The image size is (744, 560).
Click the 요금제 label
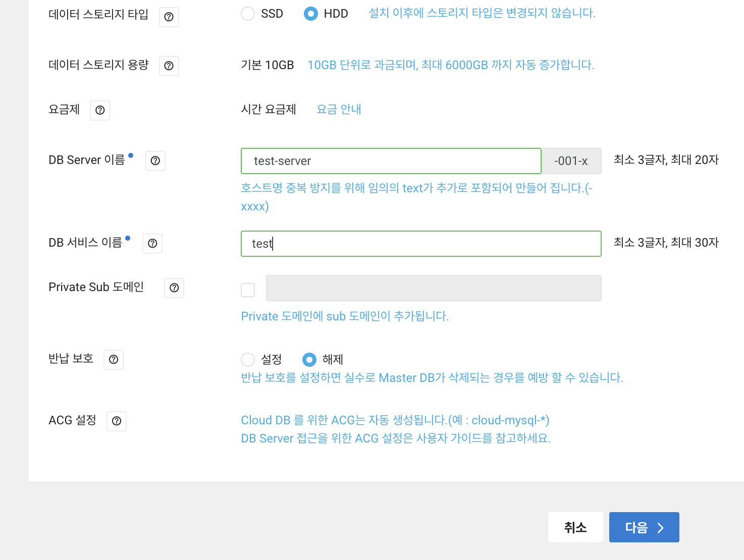(64, 109)
